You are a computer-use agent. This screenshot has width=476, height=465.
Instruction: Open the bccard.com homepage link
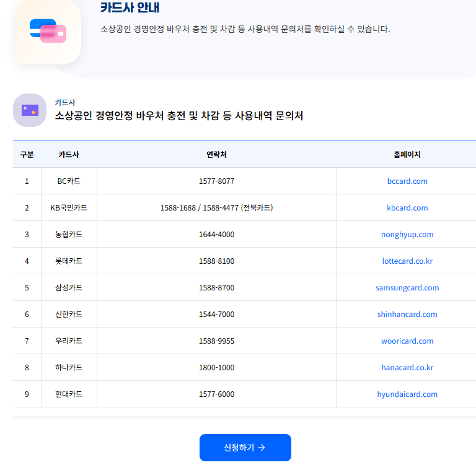407,181
